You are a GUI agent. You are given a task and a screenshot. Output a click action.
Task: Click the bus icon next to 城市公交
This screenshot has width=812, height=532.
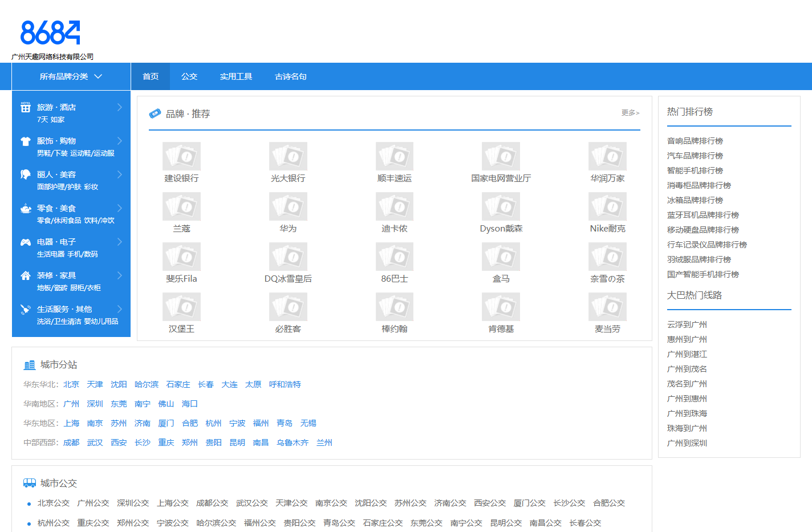(x=30, y=483)
